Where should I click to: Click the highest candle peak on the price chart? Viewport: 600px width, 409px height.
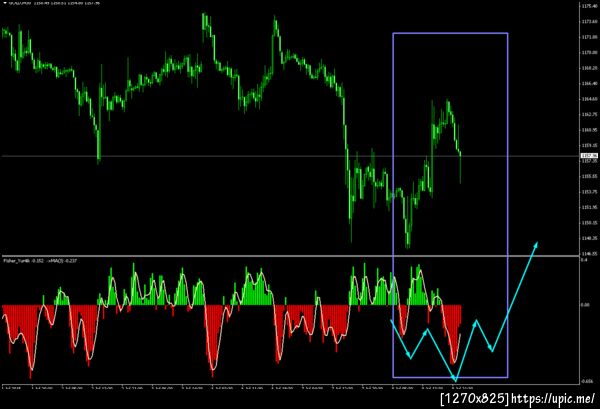point(204,17)
